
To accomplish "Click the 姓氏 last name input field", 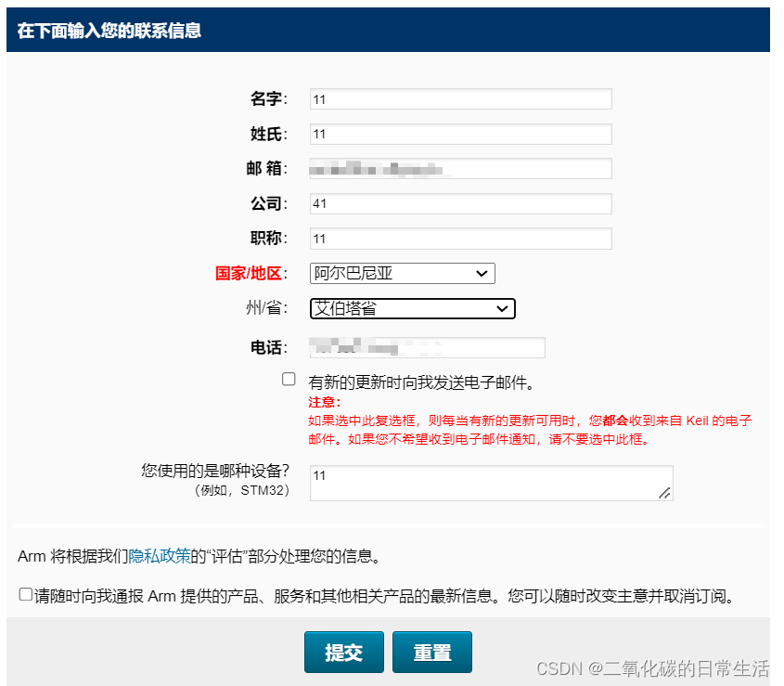I will point(460,134).
